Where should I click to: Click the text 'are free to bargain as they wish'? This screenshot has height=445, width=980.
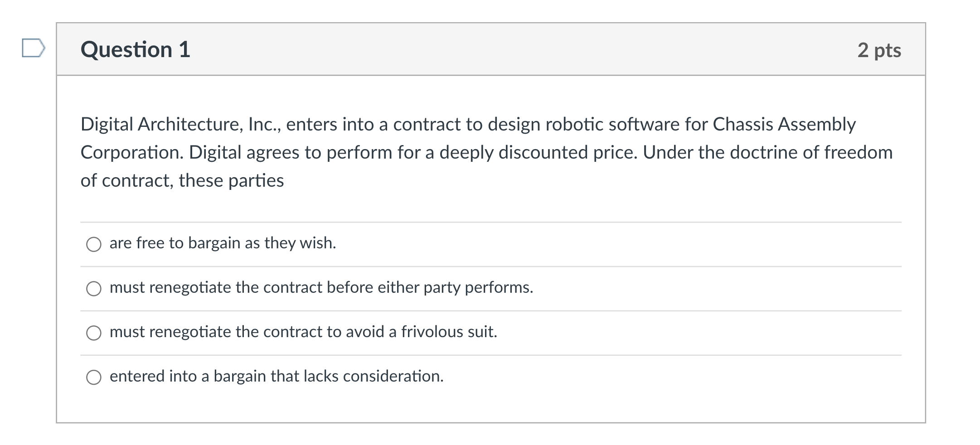pos(222,243)
